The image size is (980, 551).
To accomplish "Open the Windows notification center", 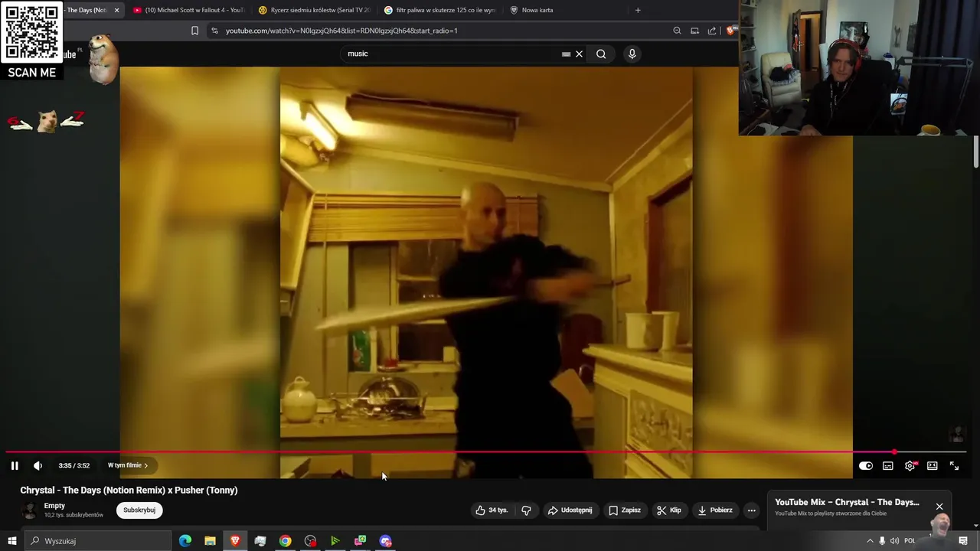I will pyautogui.click(x=963, y=541).
